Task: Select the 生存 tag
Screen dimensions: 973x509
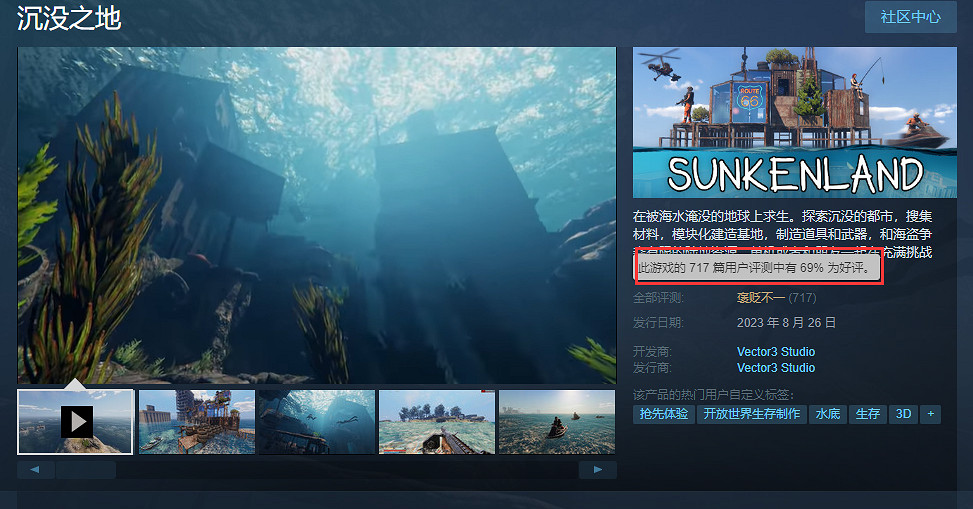Action: [x=867, y=414]
